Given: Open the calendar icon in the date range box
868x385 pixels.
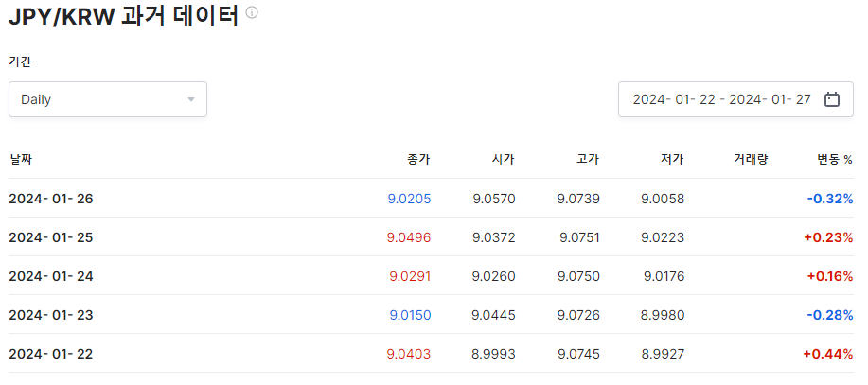Looking at the screenshot, I should [x=832, y=99].
